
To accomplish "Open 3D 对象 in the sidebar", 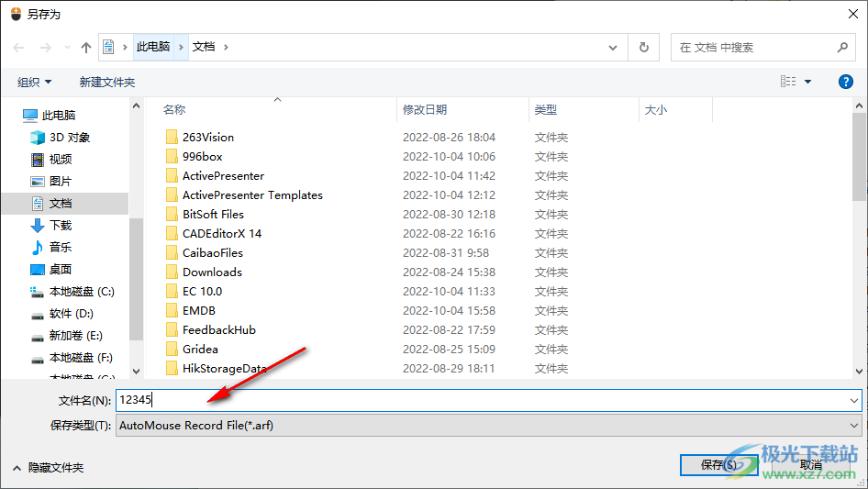I will 61,138.
